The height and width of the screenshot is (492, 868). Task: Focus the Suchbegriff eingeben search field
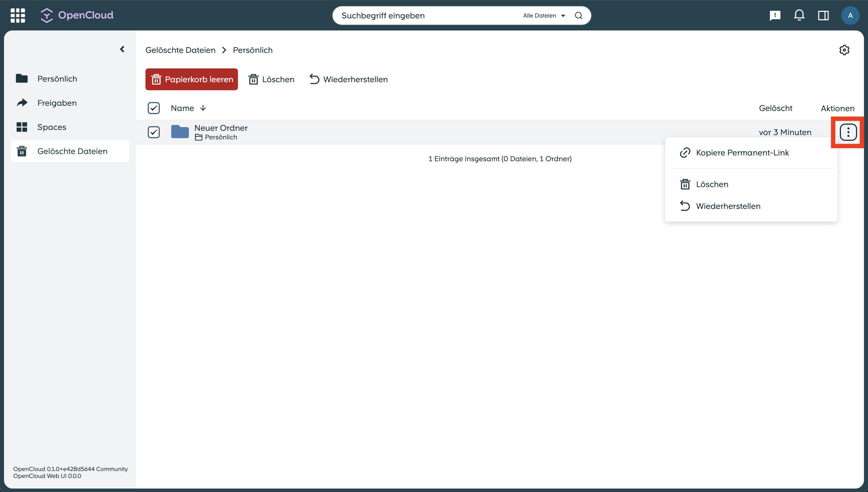[429, 16]
